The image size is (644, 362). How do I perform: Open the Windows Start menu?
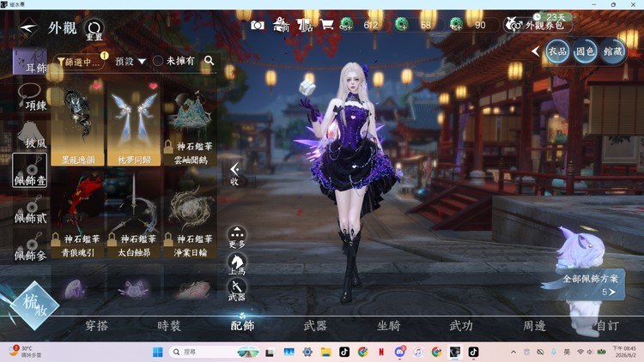(x=158, y=352)
